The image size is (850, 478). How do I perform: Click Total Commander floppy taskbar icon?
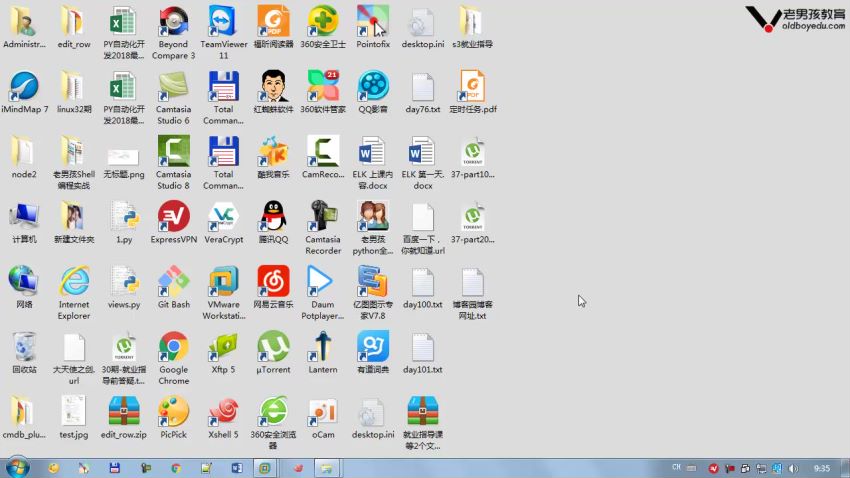[114, 468]
